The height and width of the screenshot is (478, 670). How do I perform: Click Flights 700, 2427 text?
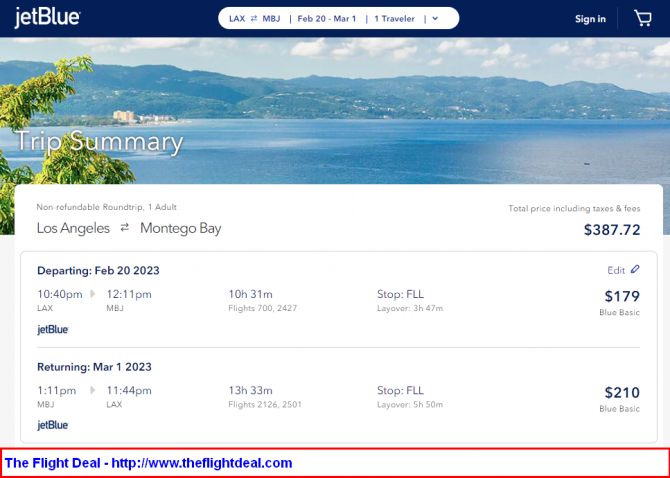(262, 308)
